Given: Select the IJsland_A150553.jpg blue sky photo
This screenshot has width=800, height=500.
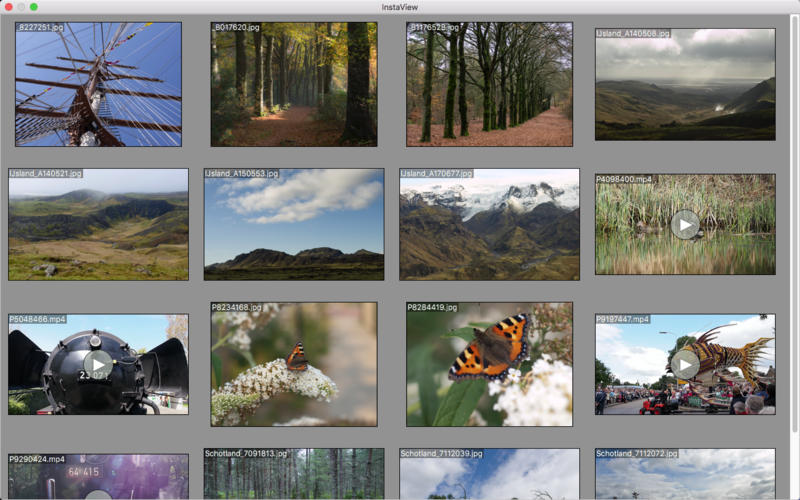Looking at the screenshot, I should click(293, 224).
